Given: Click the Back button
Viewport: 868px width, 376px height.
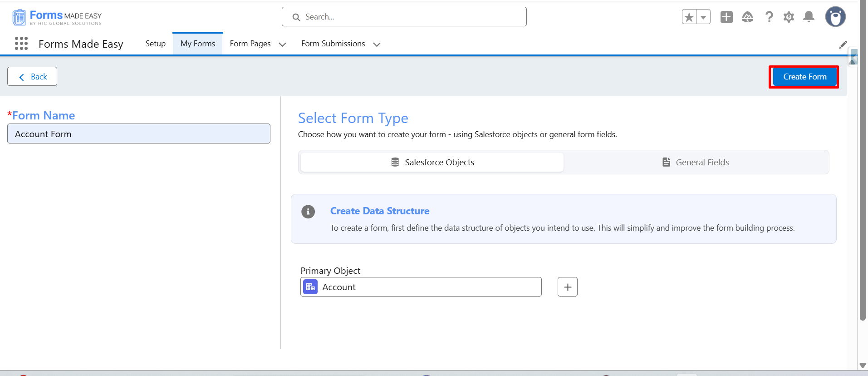Looking at the screenshot, I should [32, 76].
